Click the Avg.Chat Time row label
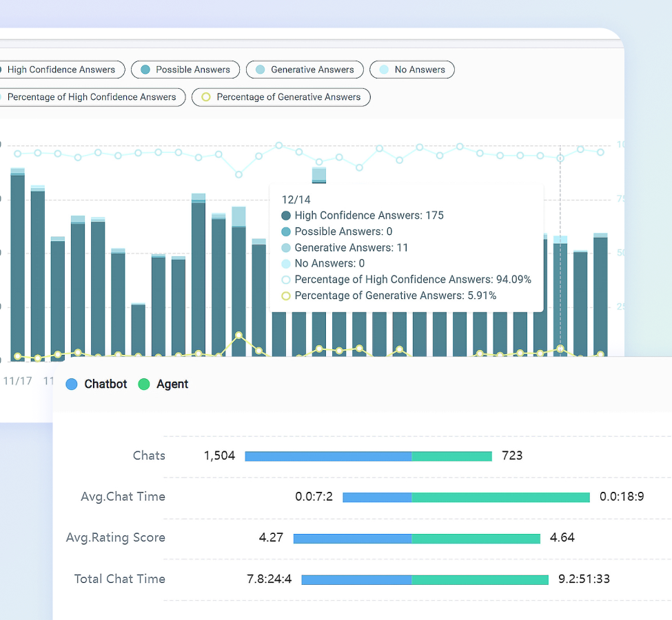The image size is (672, 620). [123, 497]
